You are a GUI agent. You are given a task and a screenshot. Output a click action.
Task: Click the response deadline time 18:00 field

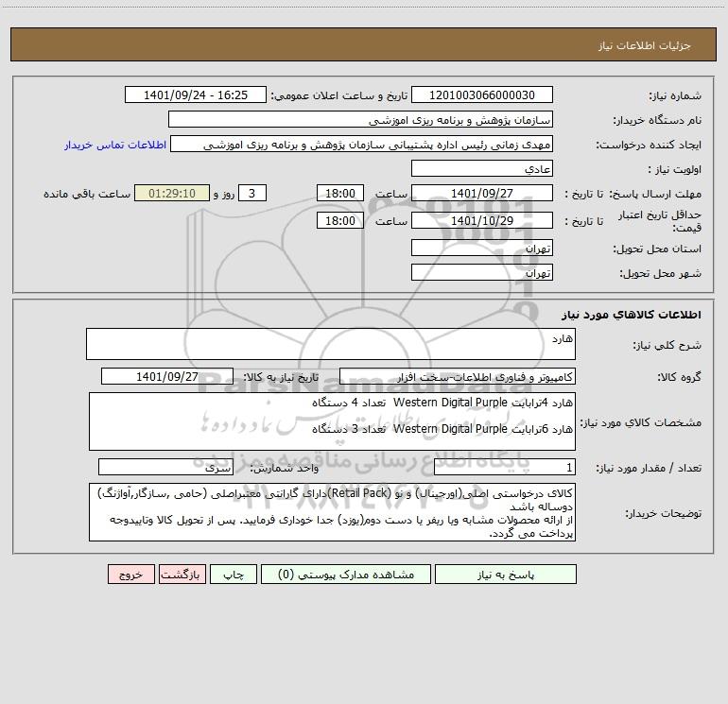tap(339, 194)
